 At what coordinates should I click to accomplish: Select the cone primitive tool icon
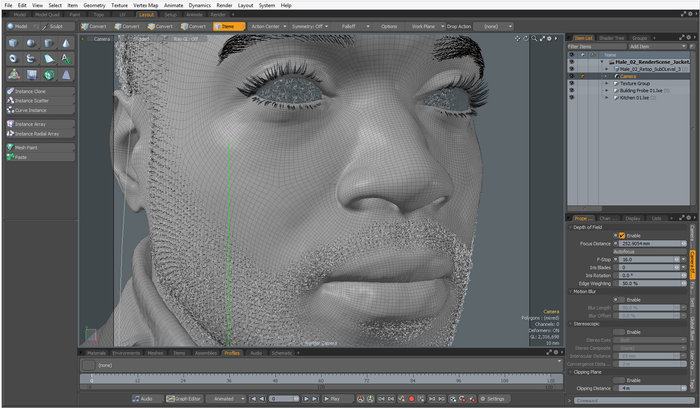tap(67, 43)
